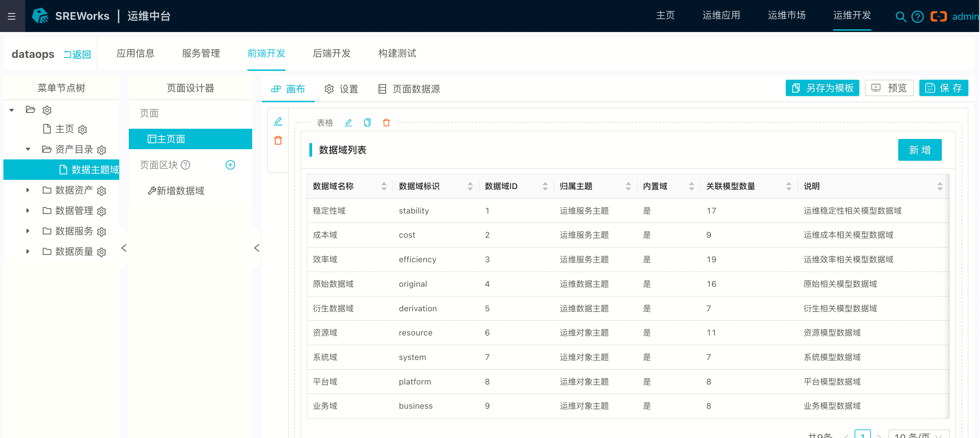Screen dimensions: 980x438
Task: Open settings gear next to 数据质量
Action: click(102, 252)
